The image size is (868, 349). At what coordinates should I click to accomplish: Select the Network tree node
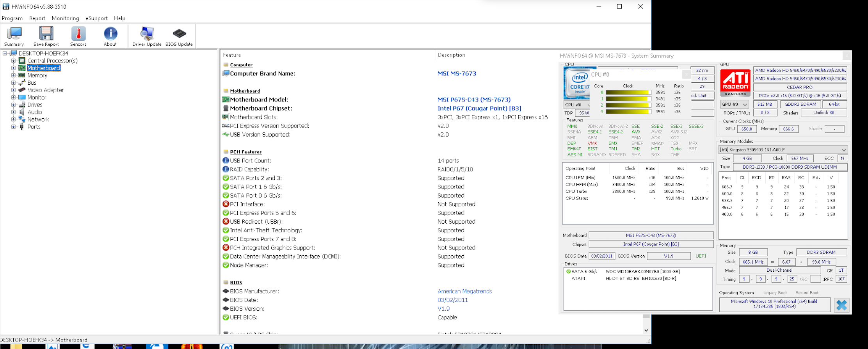coord(38,119)
